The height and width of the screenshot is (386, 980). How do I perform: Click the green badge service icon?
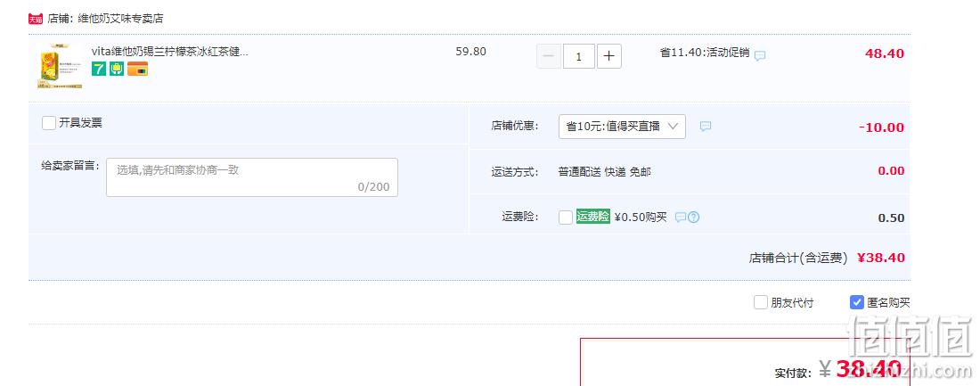point(117,70)
